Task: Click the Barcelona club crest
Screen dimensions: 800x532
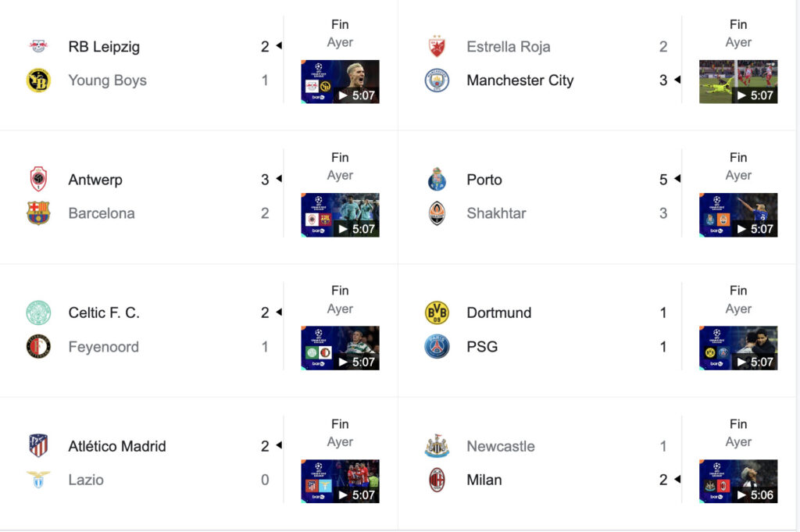Action: click(x=38, y=213)
